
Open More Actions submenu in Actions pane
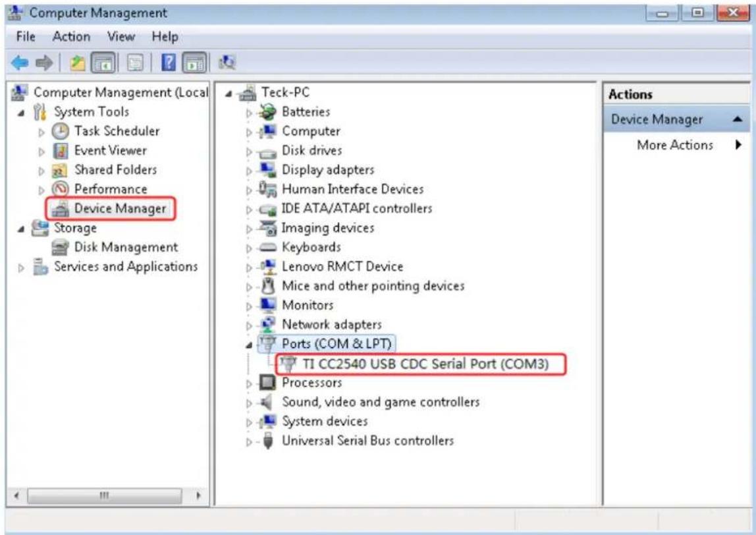[676, 145]
